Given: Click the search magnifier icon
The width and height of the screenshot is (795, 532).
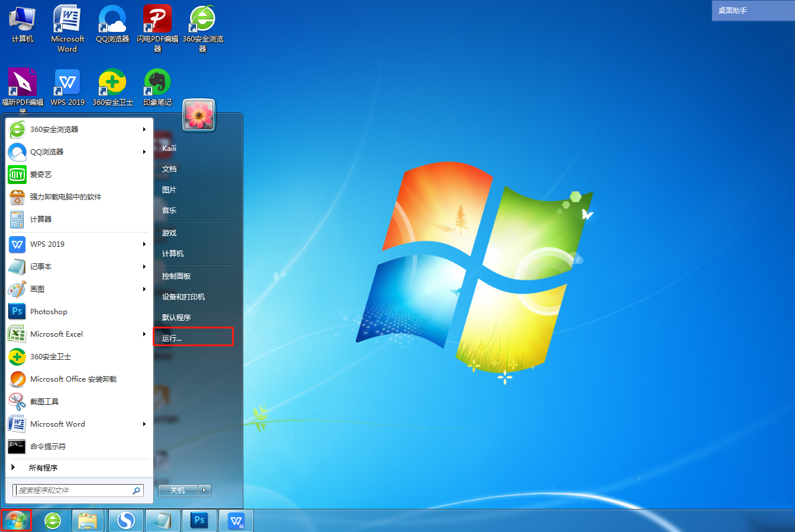Looking at the screenshot, I should pos(137,490).
